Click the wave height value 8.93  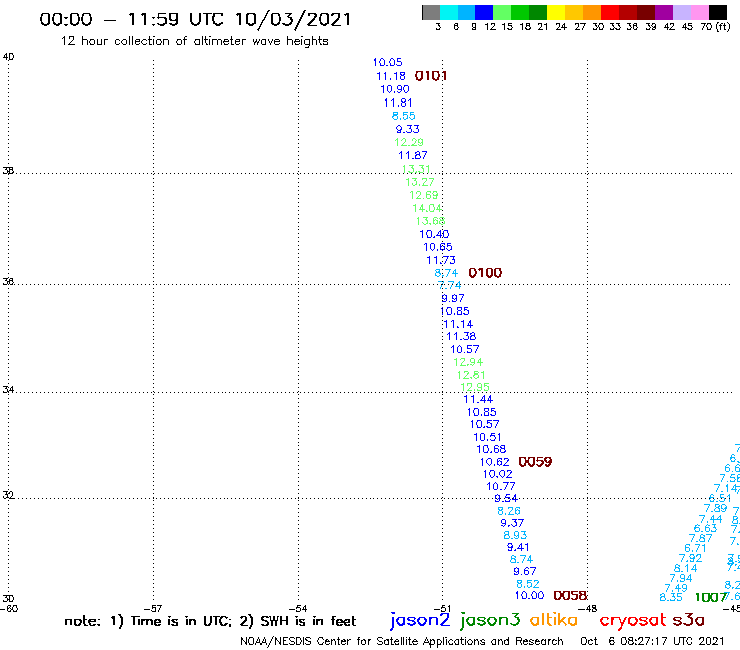click(515, 535)
